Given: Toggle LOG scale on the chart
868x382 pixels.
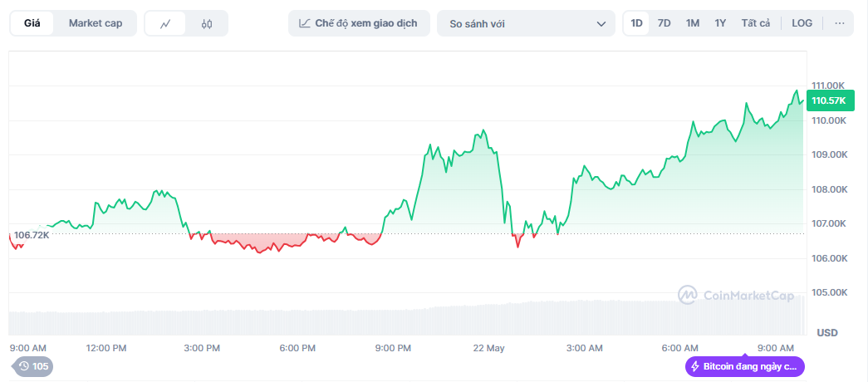Looking at the screenshot, I should click(802, 23).
